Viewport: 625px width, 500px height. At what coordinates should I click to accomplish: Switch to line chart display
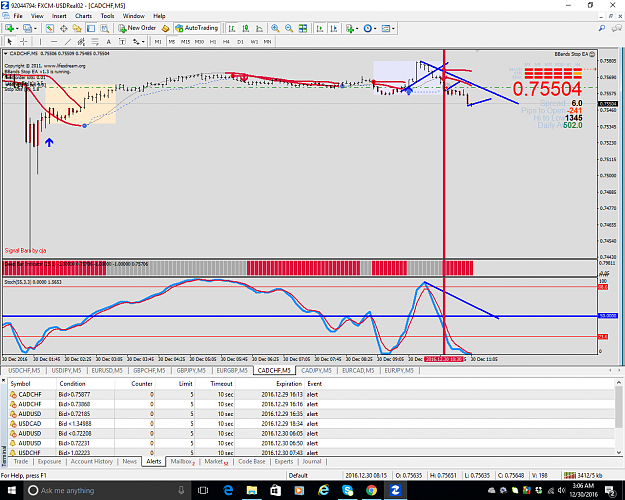coord(259,28)
